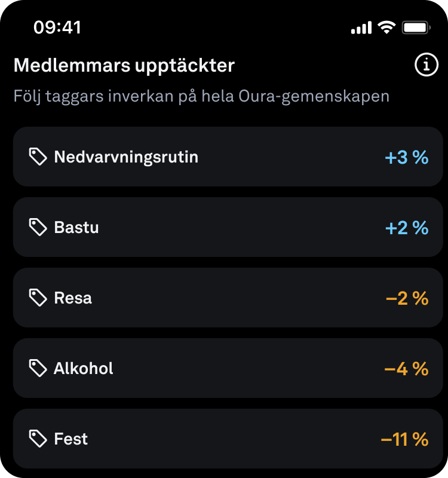Tap the tag icon next to Fest

[38, 439]
